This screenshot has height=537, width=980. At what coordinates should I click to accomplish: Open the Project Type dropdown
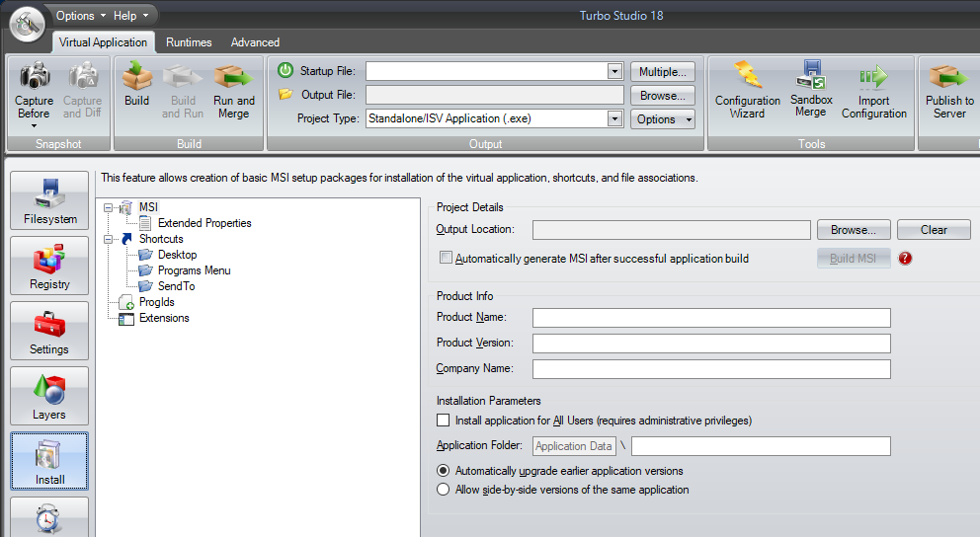[614, 118]
